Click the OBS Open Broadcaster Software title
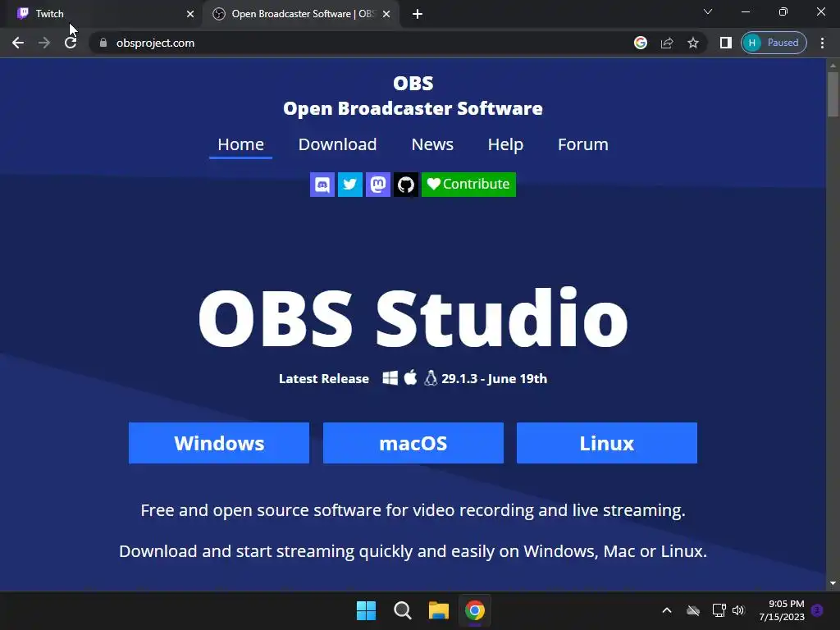The width and height of the screenshot is (840, 630). click(x=413, y=96)
